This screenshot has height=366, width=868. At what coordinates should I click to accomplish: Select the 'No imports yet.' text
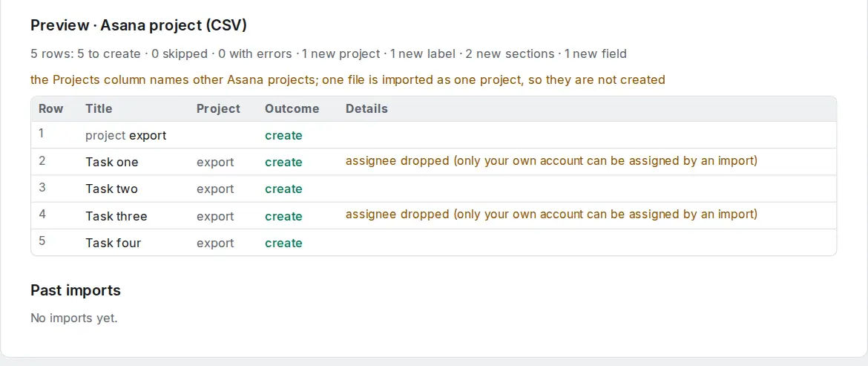click(74, 318)
